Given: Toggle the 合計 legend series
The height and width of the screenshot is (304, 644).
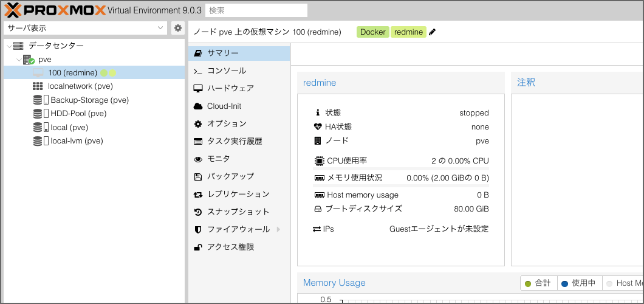Looking at the screenshot, I should point(538,283).
